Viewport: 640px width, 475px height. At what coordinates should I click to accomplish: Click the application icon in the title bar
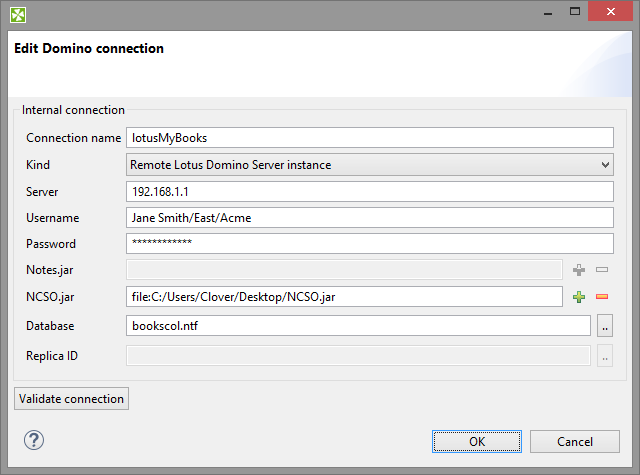[17, 15]
